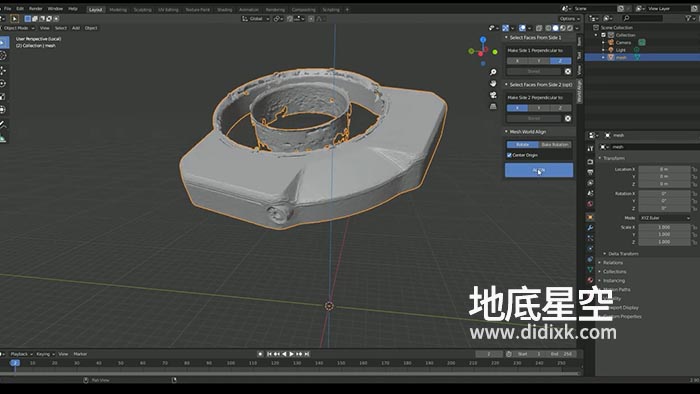Screen dimensions: 700x394
Task: Toggle the Center Origin checkbox
Action: point(509,155)
